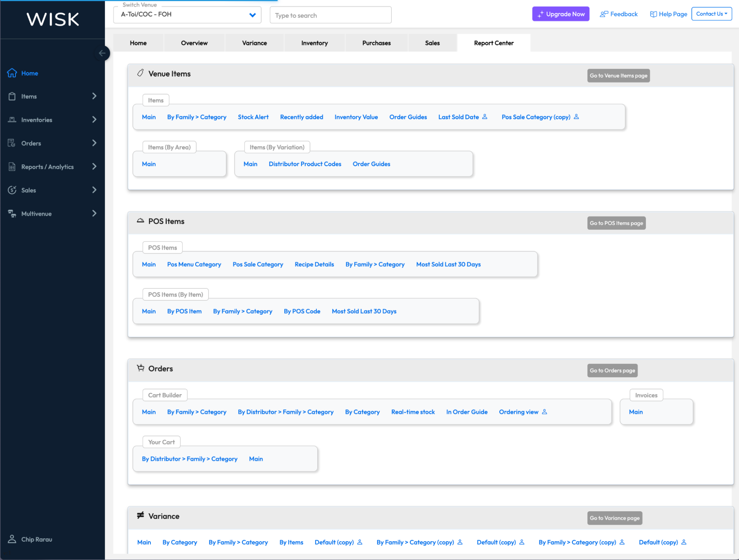Open the Report Center tab
This screenshot has height=560, width=739.
494,42
